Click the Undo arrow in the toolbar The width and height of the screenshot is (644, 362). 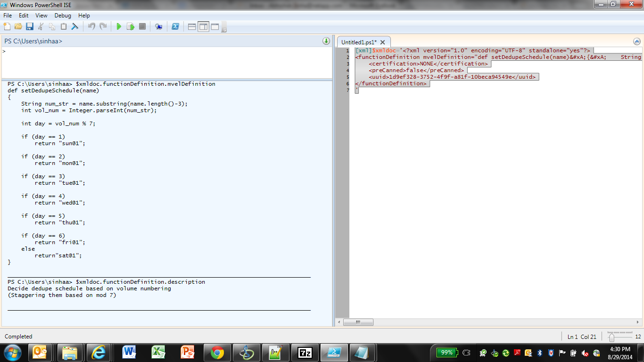pyautogui.click(x=91, y=26)
